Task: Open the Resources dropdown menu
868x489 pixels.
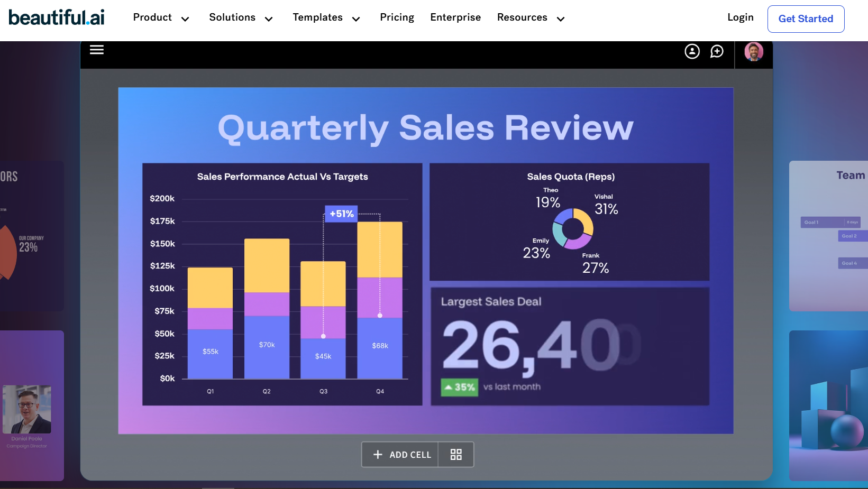Action: point(531,17)
